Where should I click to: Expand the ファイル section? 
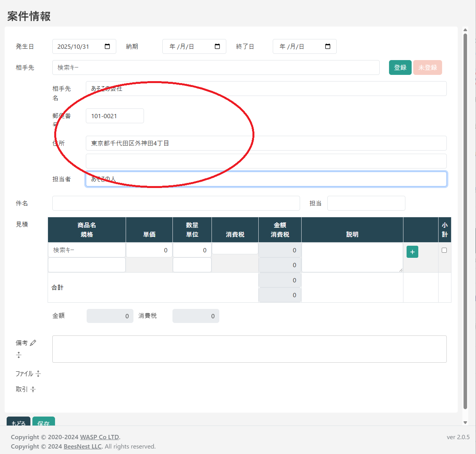coord(38,374)
